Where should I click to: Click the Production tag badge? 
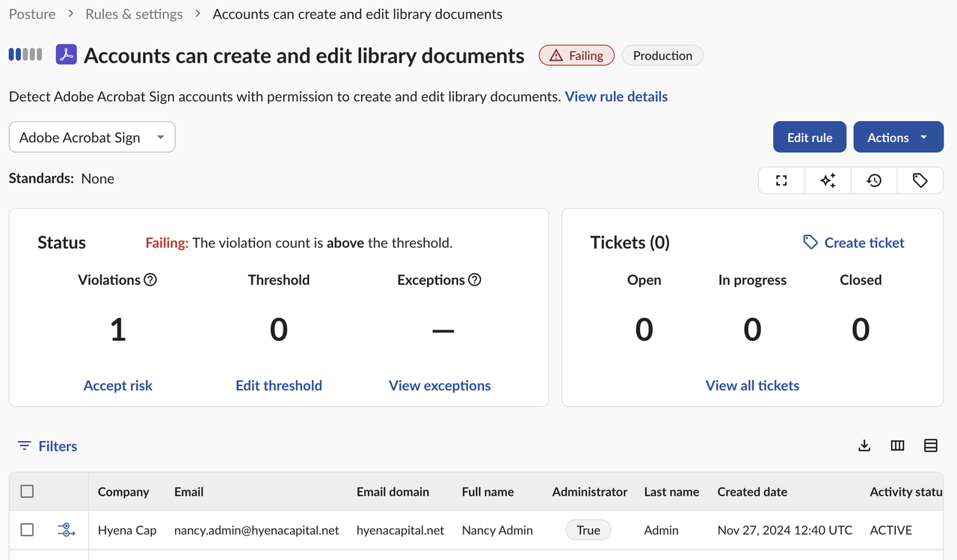point(662,55)
